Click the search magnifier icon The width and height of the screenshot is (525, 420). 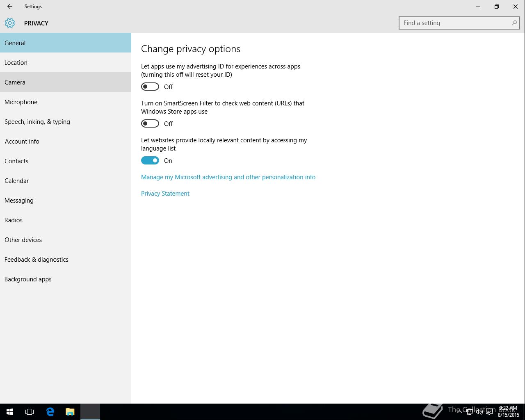coord(514,23)
